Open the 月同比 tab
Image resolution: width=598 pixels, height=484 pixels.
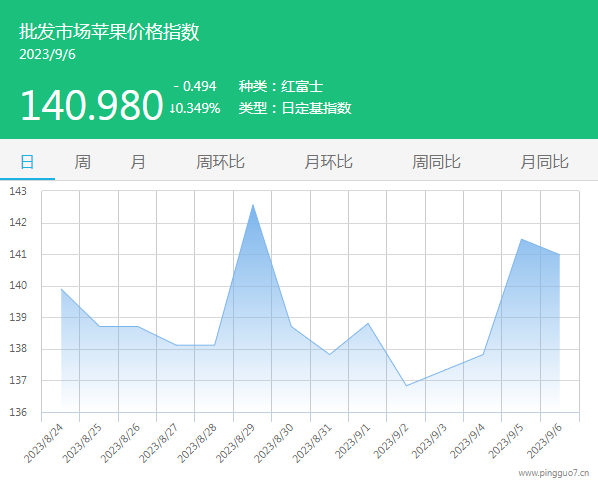(545, 162)
